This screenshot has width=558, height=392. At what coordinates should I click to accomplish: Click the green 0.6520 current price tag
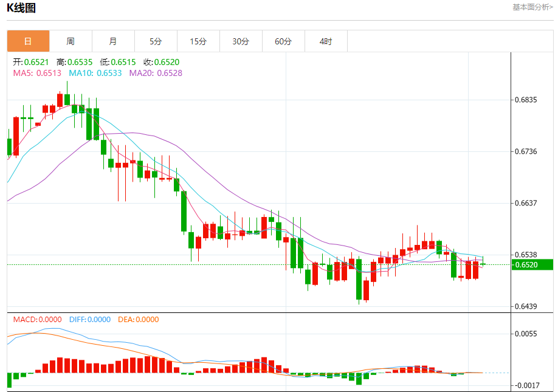[532, 264]
